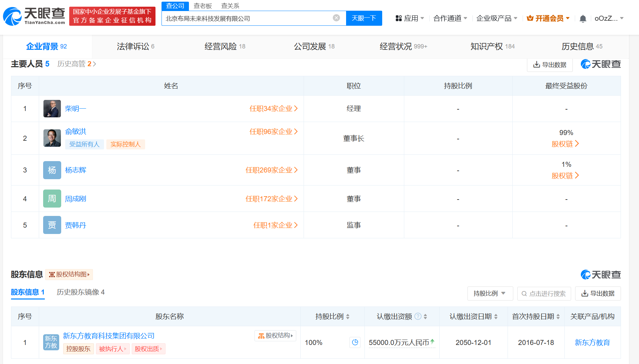
Task: Export 主要人员 data via 导出数据
Action: [x=550, y=65]
